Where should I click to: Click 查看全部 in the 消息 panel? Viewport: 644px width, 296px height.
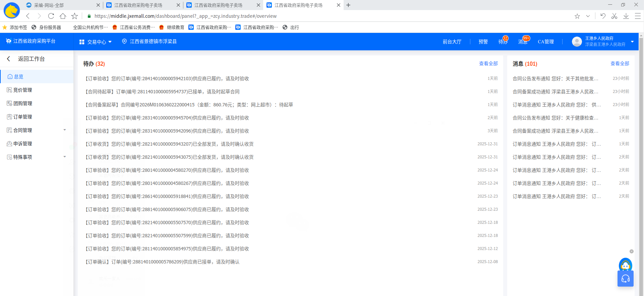click(x=620, y=63)
